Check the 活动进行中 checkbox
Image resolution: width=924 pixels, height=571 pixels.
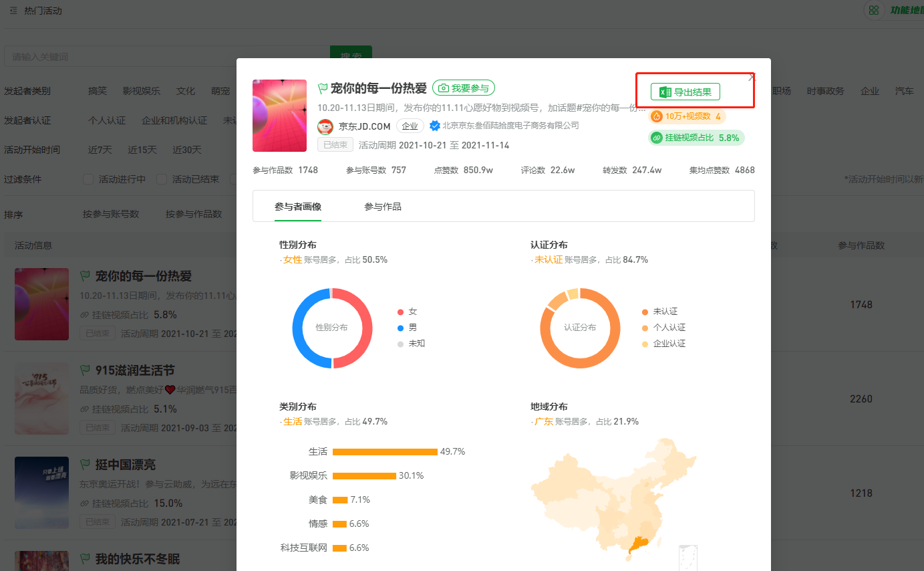88,179
